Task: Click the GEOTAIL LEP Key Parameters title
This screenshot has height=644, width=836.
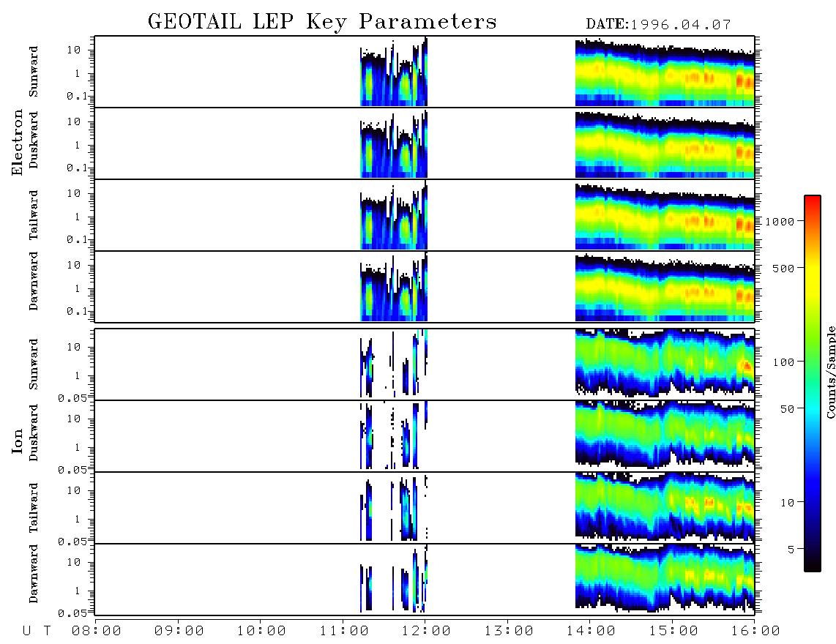Action: click(x=322, y=22)
